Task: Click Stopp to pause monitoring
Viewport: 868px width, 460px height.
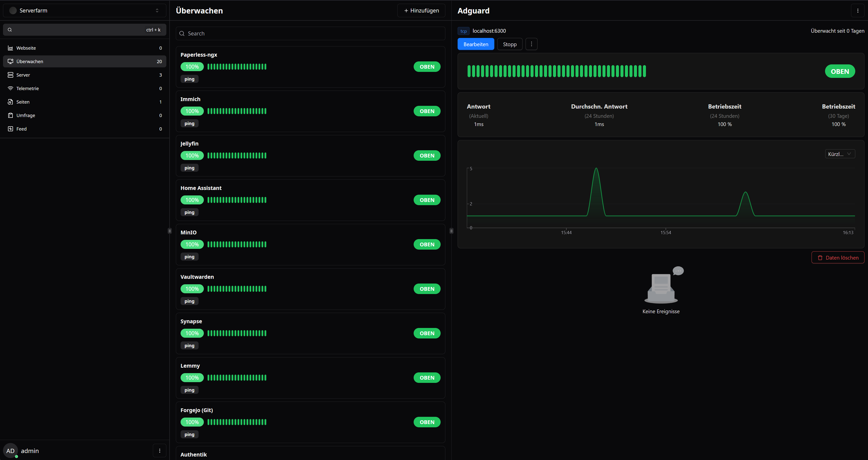Action: click(x=510, y=44)
